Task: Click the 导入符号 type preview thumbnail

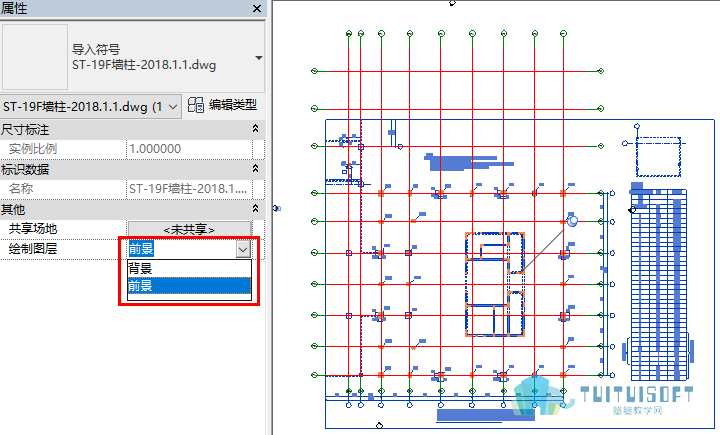Action: 35,57
